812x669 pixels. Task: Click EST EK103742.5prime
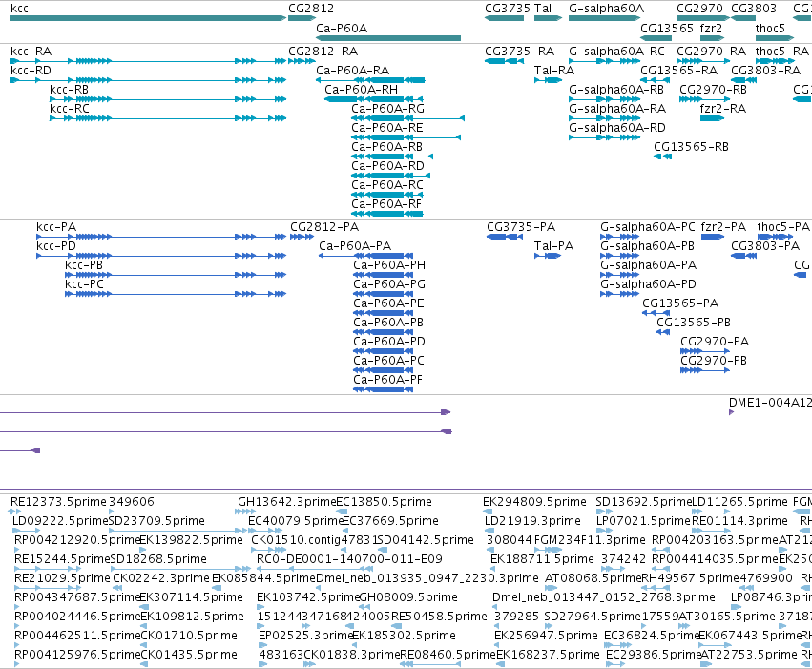tap(308, 598)
